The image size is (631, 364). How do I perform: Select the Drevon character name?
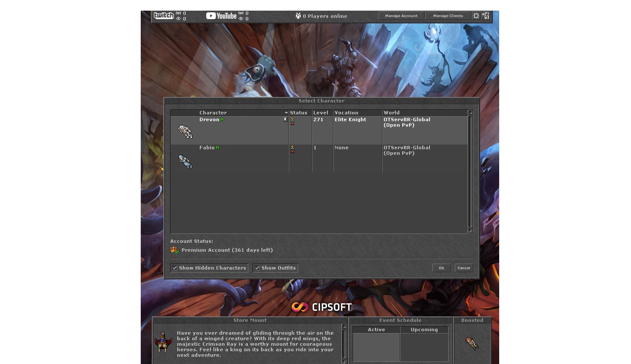(x=209, y=119)
